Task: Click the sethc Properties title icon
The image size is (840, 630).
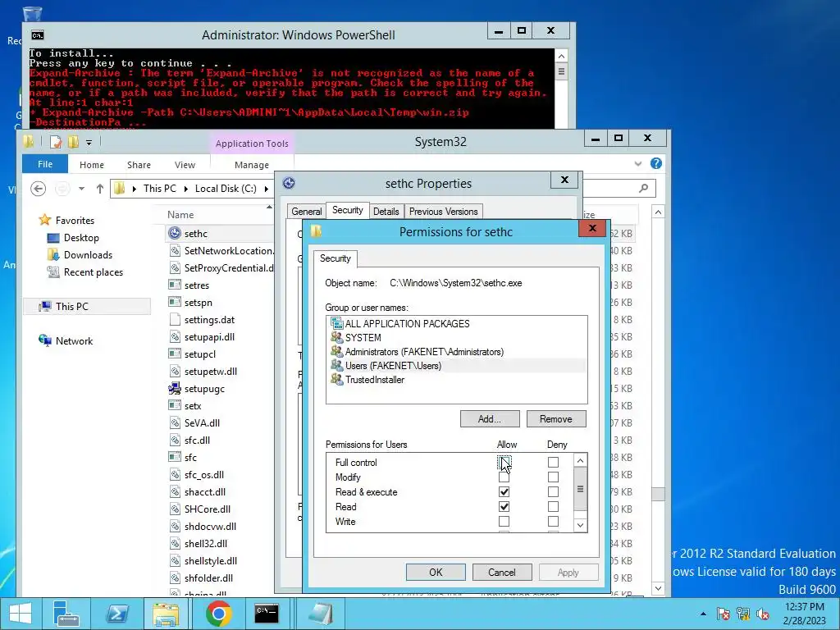Action: [x=289, y=183]
